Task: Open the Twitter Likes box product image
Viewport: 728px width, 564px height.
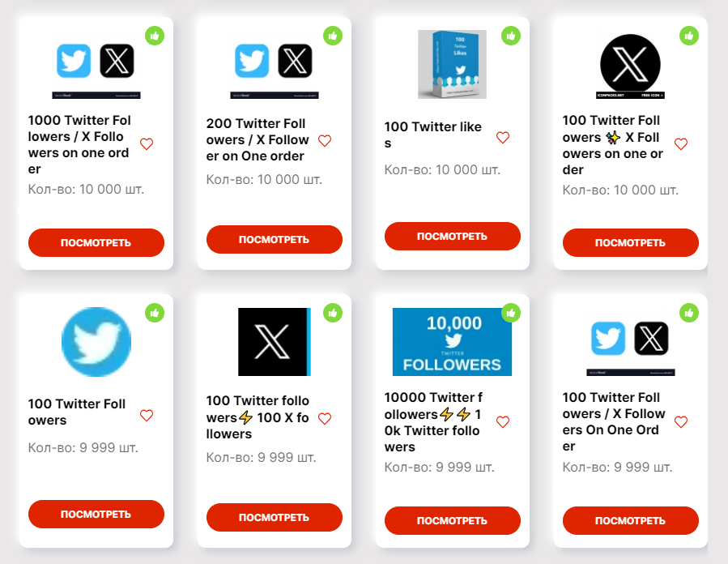Action: 452,64
